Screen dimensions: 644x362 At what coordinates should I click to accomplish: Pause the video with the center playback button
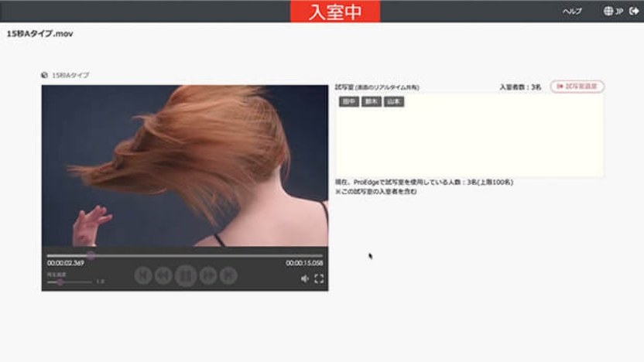(186, 275)
